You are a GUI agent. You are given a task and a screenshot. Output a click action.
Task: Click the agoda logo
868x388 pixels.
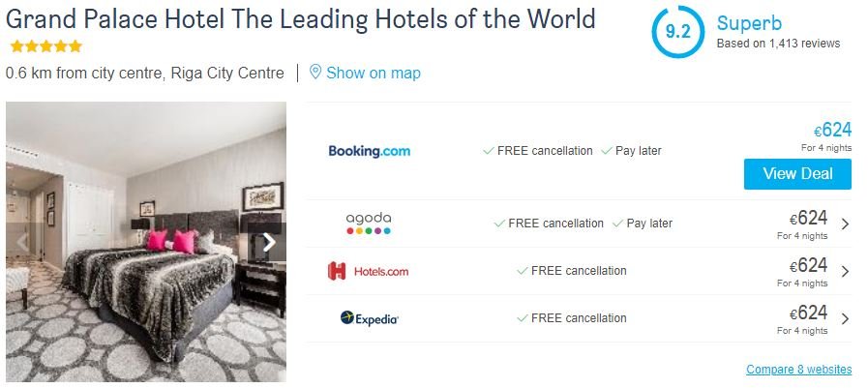click(x=368, y=224)
